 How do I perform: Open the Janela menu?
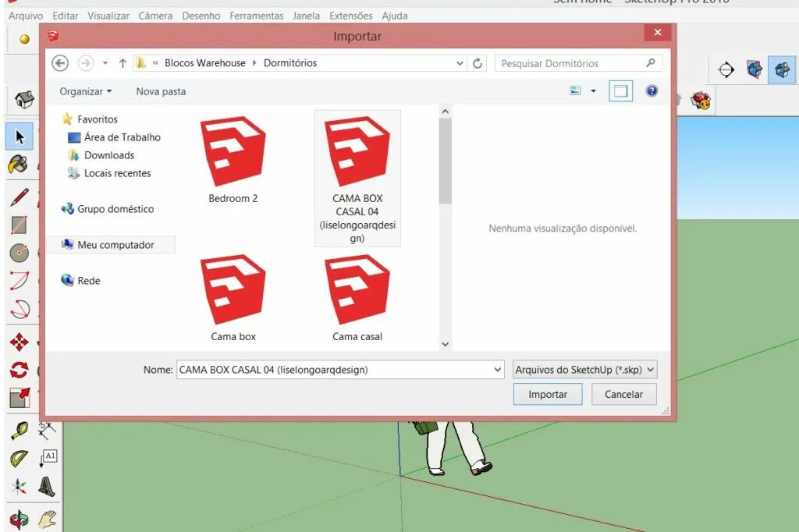click(306, 16)
